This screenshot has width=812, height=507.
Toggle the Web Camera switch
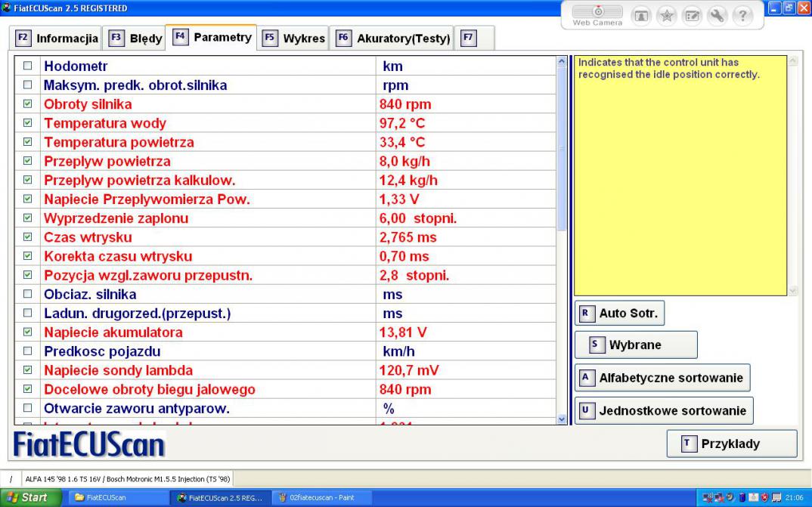point(597,12)
